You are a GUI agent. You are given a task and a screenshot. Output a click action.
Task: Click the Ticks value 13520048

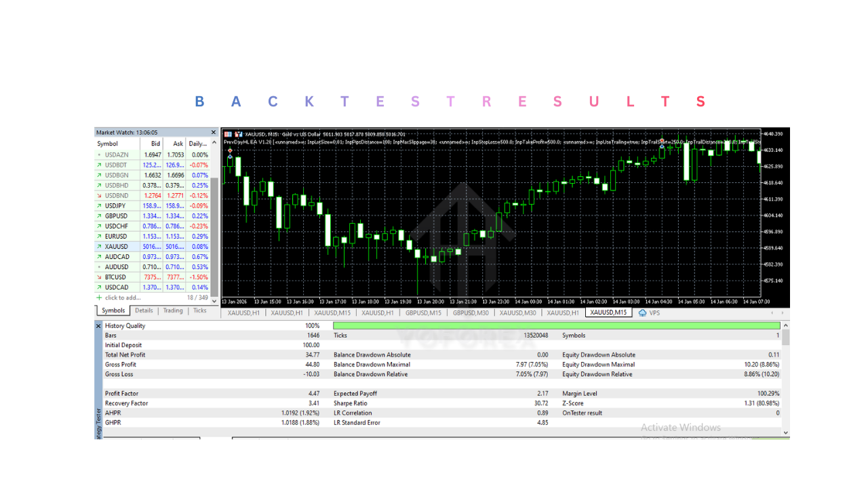click(534, 335)
